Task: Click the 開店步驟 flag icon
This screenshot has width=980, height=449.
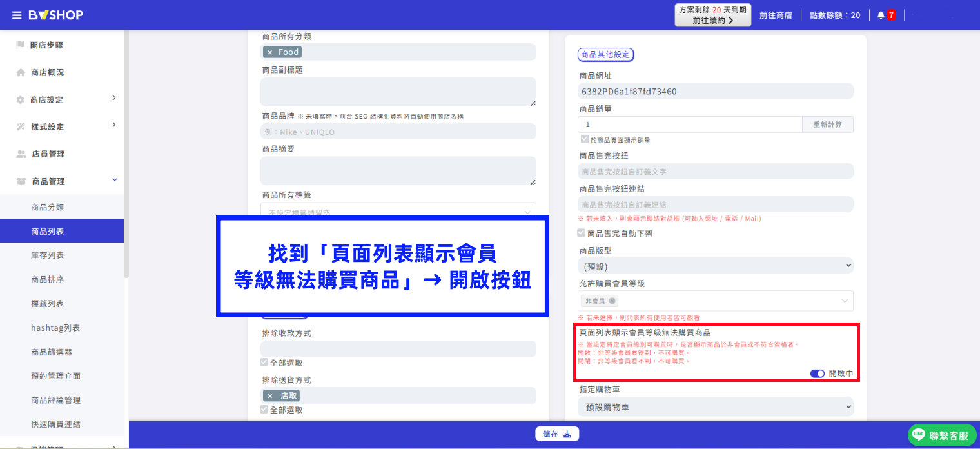Action: (x=21, y=45)
